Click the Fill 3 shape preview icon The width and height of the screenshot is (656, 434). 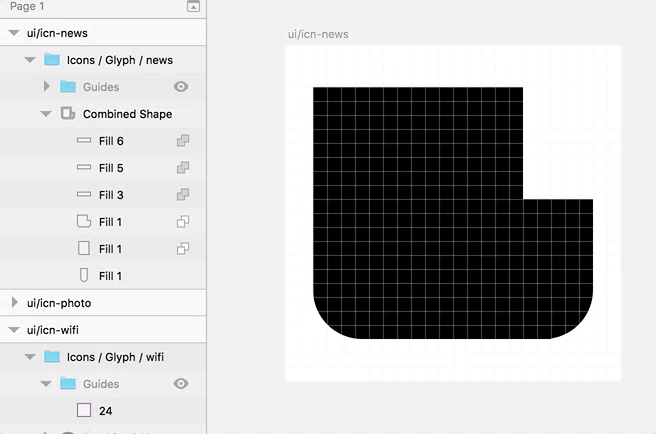click(x=84, y=195)
